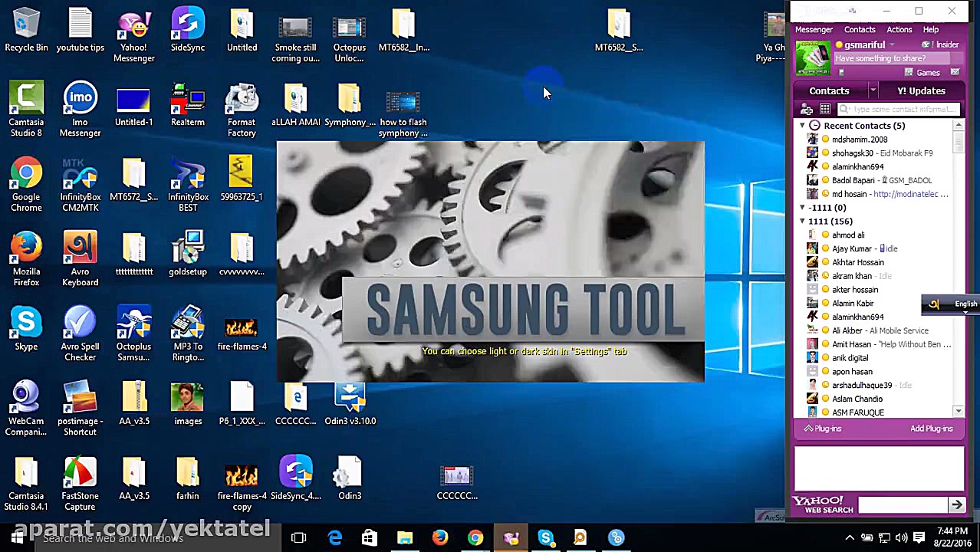Open the gsmariful status dropdown arrow

[x=892, y=45]
